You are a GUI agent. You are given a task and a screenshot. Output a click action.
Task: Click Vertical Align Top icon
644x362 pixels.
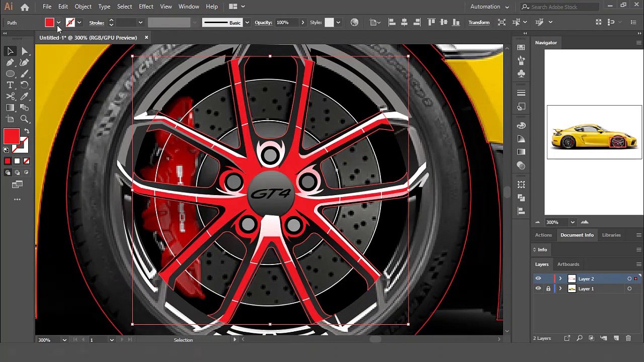[431, 22]
